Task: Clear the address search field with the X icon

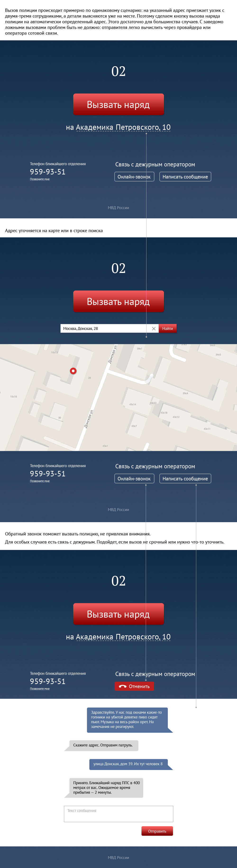Action: 154,328
